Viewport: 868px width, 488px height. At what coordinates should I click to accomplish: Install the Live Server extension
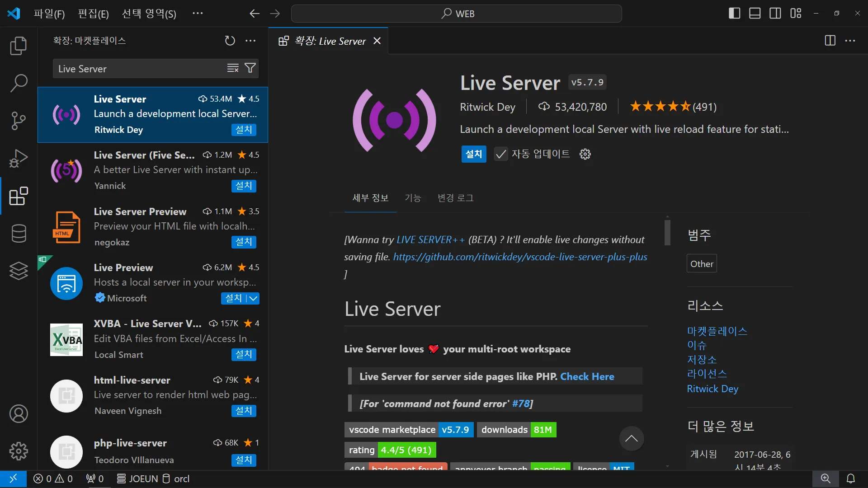pos(473,154)
